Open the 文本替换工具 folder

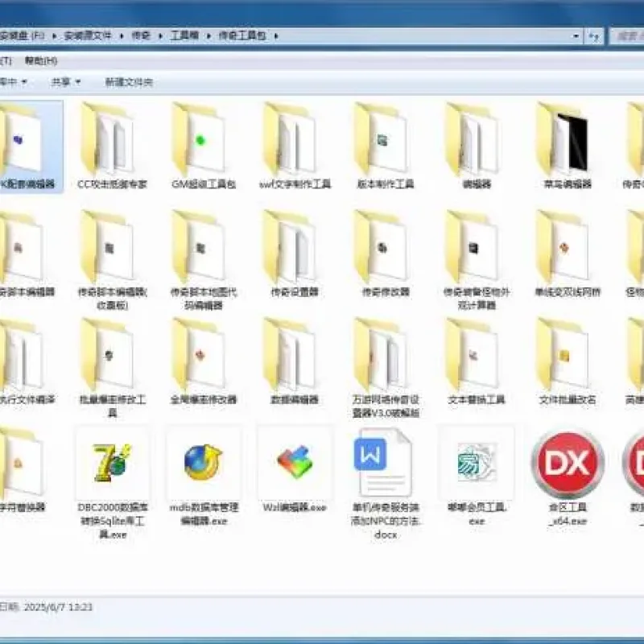[x=477, y=361]
